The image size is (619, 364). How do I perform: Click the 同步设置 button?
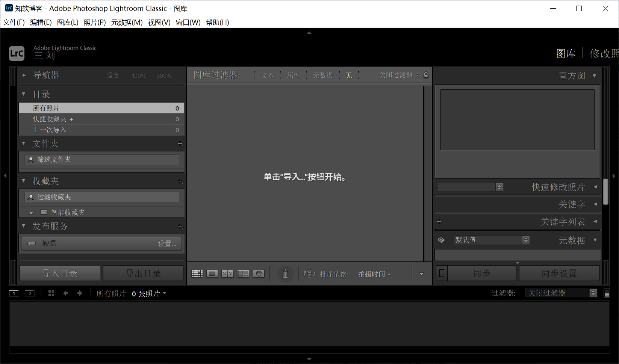click(x=559, y=273)
